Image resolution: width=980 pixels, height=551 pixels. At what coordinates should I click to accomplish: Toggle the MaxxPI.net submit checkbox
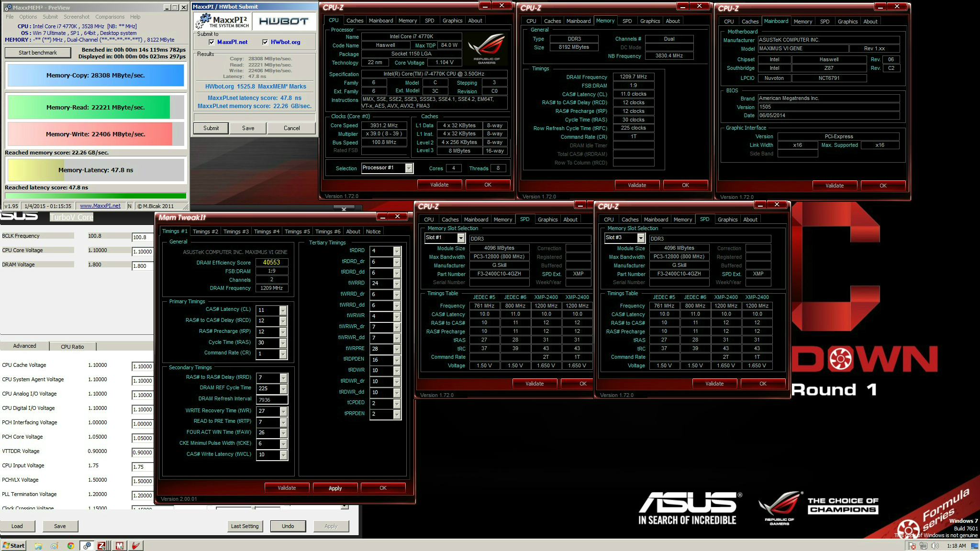212,42
